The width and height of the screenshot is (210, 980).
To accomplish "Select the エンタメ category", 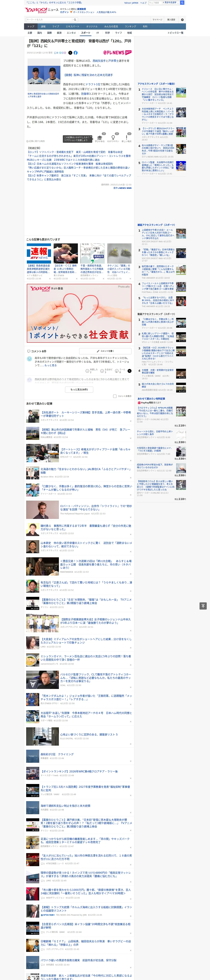I will [71, 33].
